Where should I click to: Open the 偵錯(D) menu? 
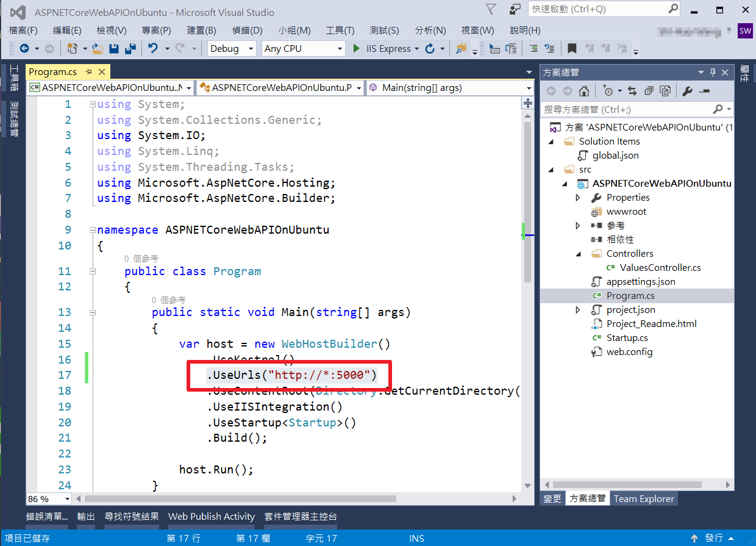tap(247, 31)
